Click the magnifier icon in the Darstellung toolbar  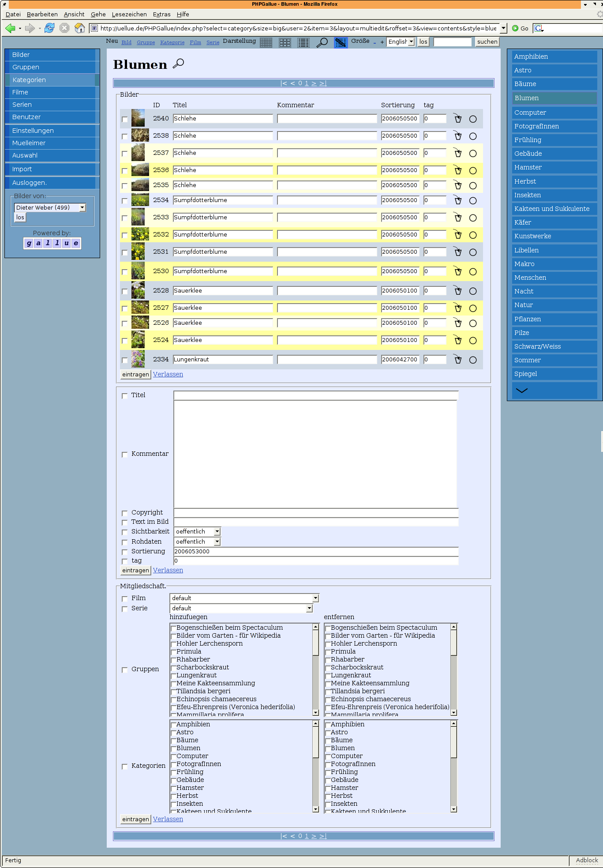click(x=322, y=42)
